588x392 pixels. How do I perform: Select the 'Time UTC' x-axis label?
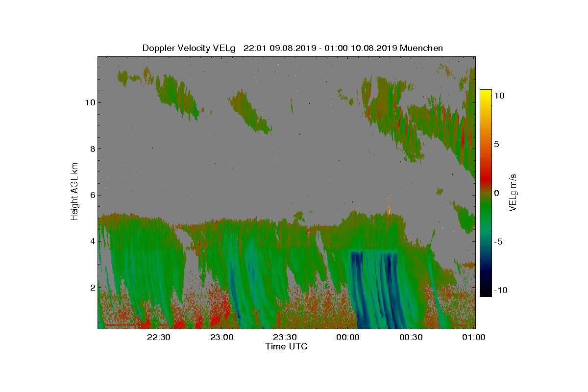pos(286,346)
